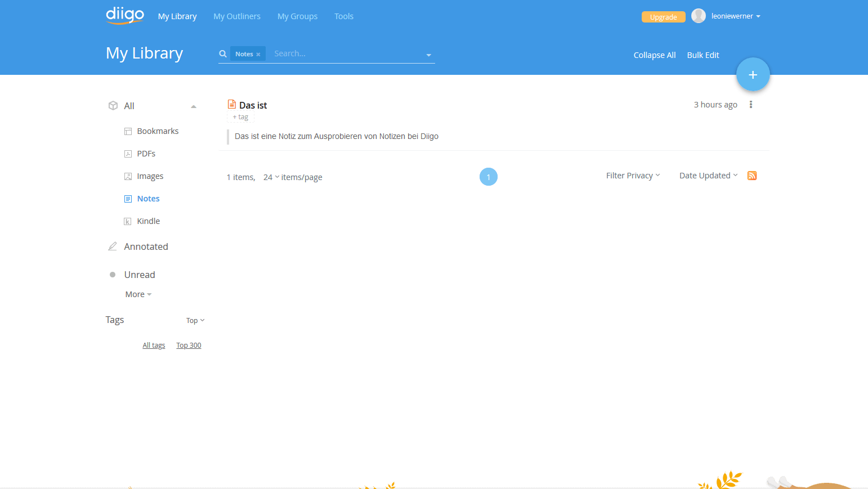Open the My Outliners menu
The width and height of the screenshot is (868, 489).
pos(236,16)
